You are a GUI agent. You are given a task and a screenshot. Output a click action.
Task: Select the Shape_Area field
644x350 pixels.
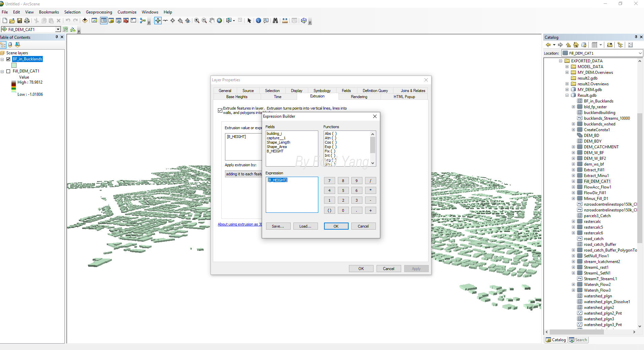[277, 147]
